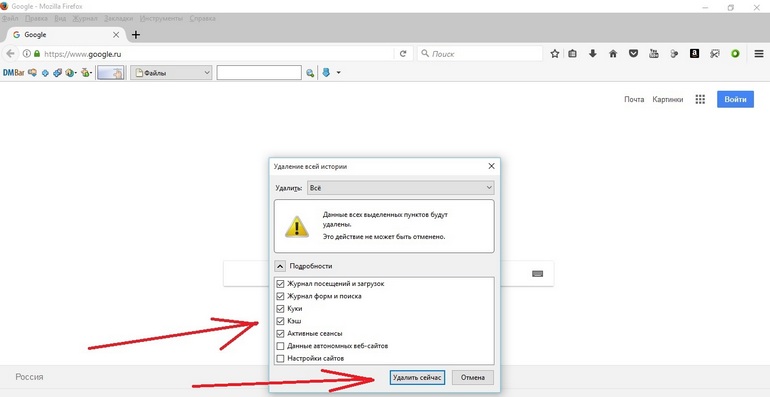Screen dimensions: 770x397
Task: Click the green padlock security icon
Action: click(x=37, y=54)
